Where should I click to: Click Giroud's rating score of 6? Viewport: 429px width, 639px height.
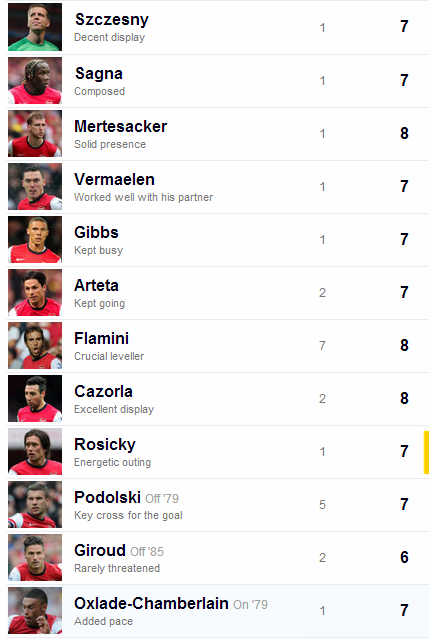(x=404, y=557)
